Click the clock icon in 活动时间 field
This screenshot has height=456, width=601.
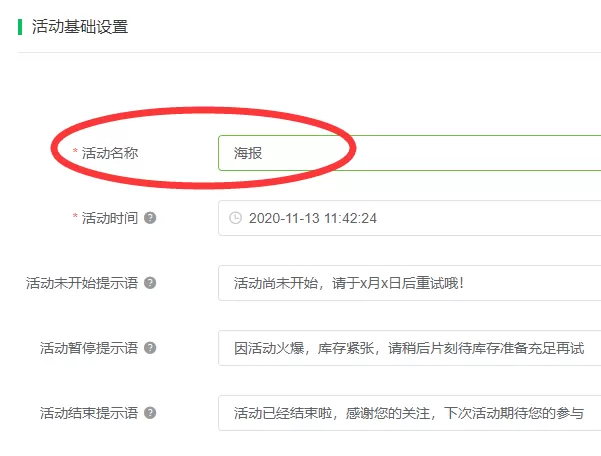coord(235,218)
